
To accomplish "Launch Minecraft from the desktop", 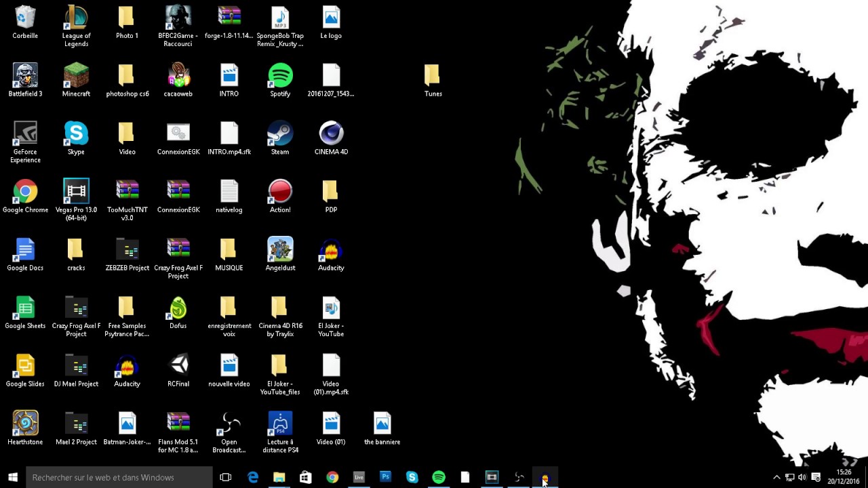I will coord(76,81).
